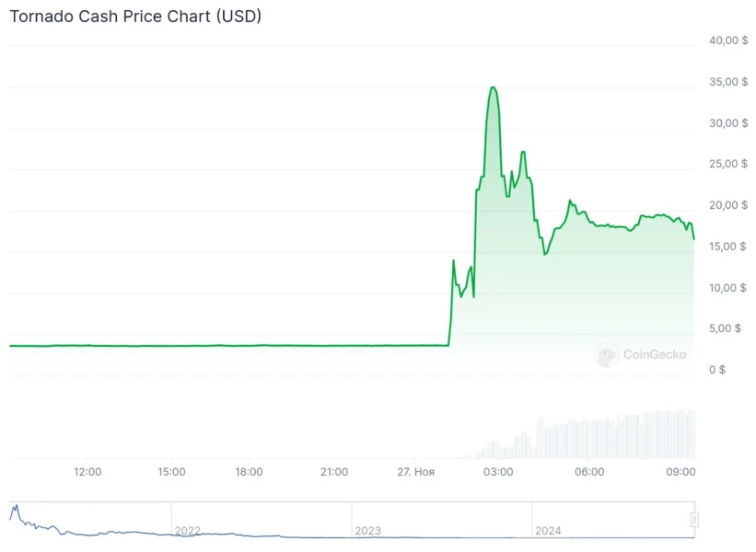Click the CoinGecko gecko logo icon
The width and height of the screenshot is (756, 552).
(x=606, y=355)
